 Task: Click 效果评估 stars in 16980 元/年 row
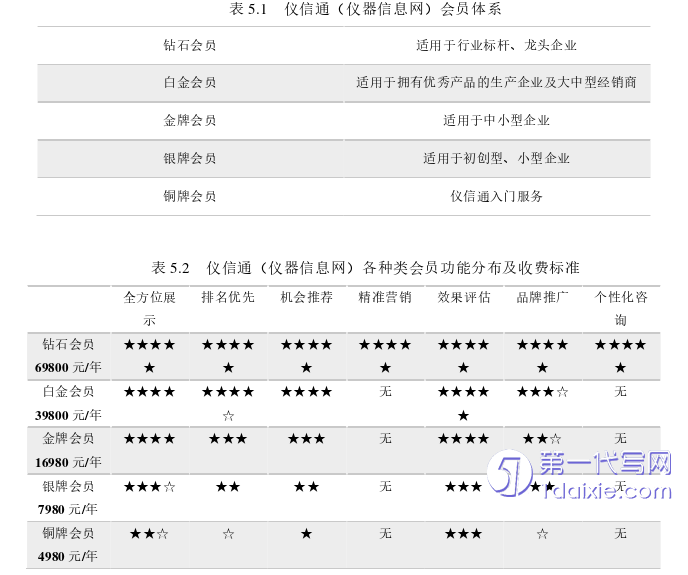pos(463,438)
